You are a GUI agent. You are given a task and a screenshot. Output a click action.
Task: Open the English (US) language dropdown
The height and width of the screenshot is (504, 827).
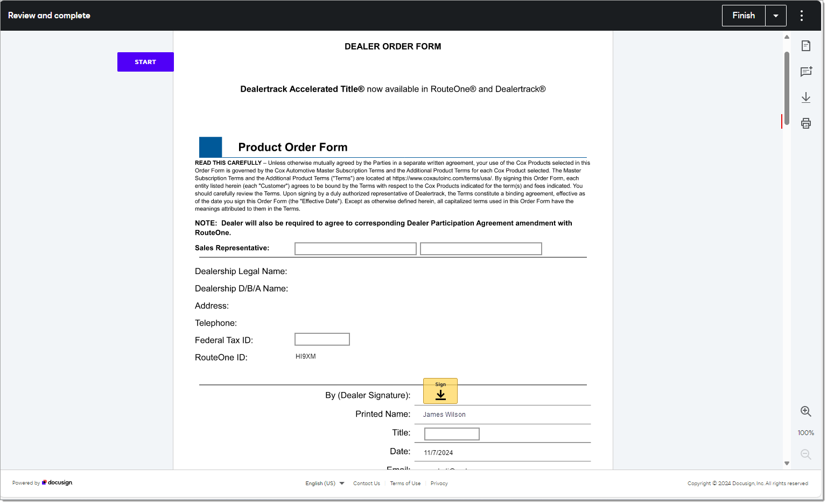pyautogui.click(x=325, y=484)
